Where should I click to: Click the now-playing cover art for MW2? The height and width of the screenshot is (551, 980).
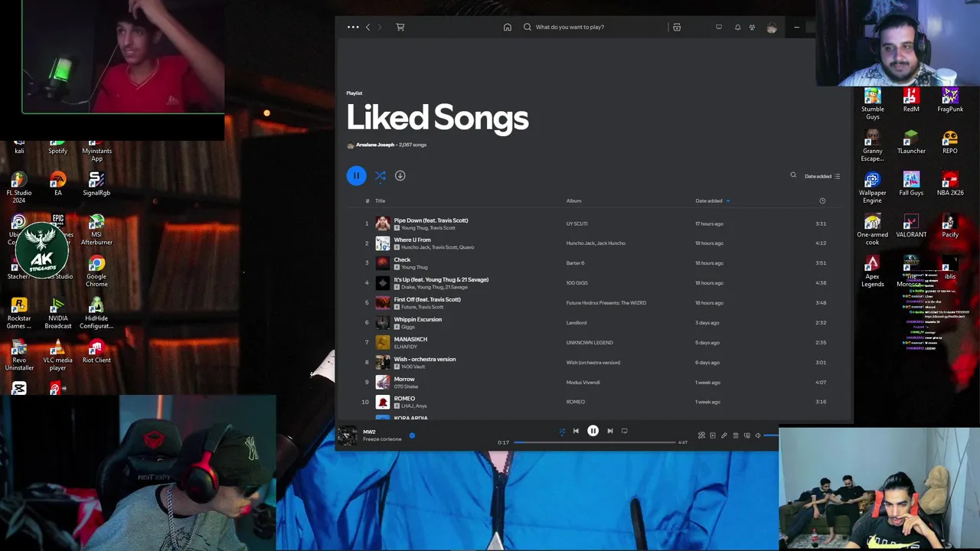click(348, 435)
